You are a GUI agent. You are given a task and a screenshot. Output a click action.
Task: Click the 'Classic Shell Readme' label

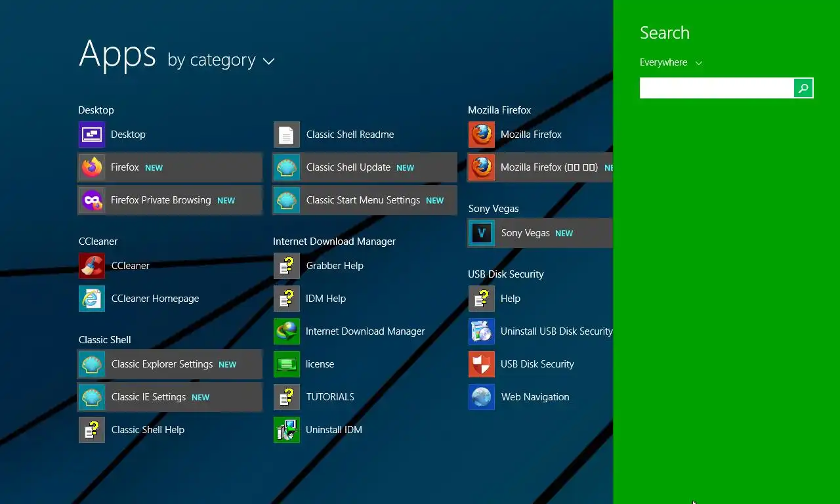click(350, 135)
